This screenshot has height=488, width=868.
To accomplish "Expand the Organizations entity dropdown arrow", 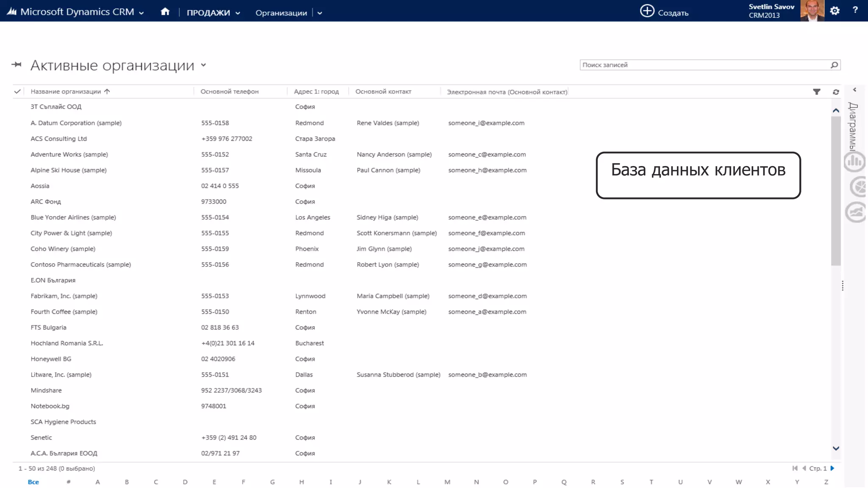I will [320, 13].
